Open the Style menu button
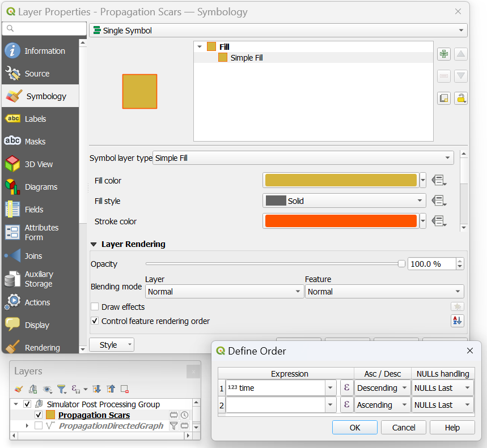This screenshot has height=448, width=487. click(112, 345)
